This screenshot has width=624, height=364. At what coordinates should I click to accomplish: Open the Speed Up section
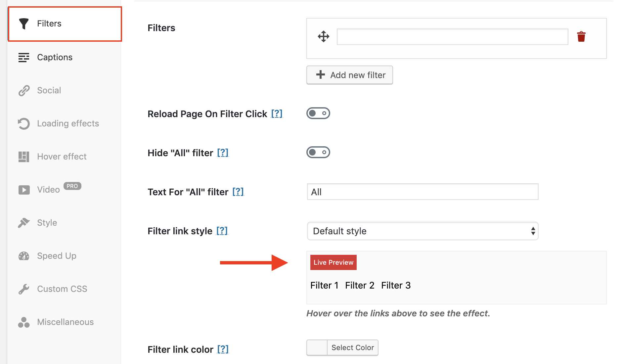point(56,255)
